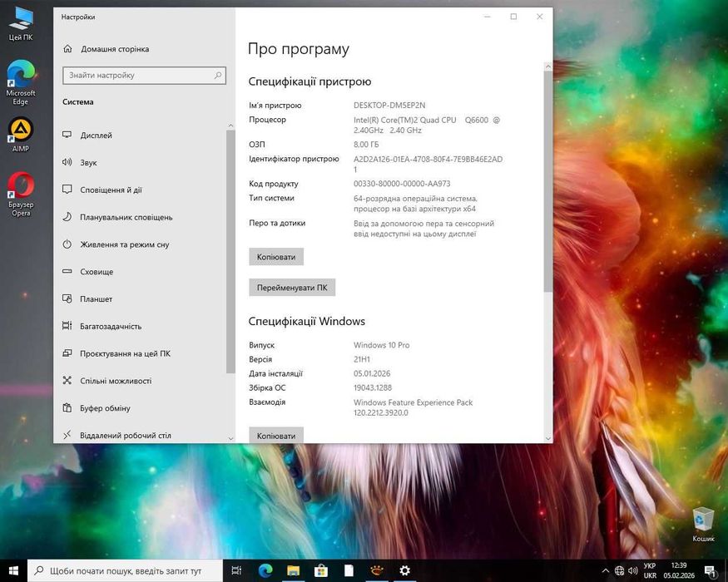Open the Звук settings section
Image resolution: width=728 pixels, height=582 pixels.
(x=88, y=163)
